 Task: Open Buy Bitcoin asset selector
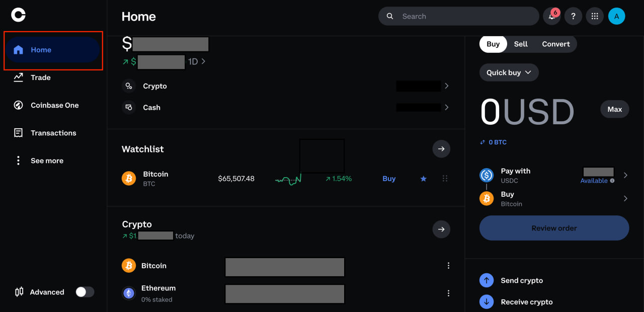(554, 199)
